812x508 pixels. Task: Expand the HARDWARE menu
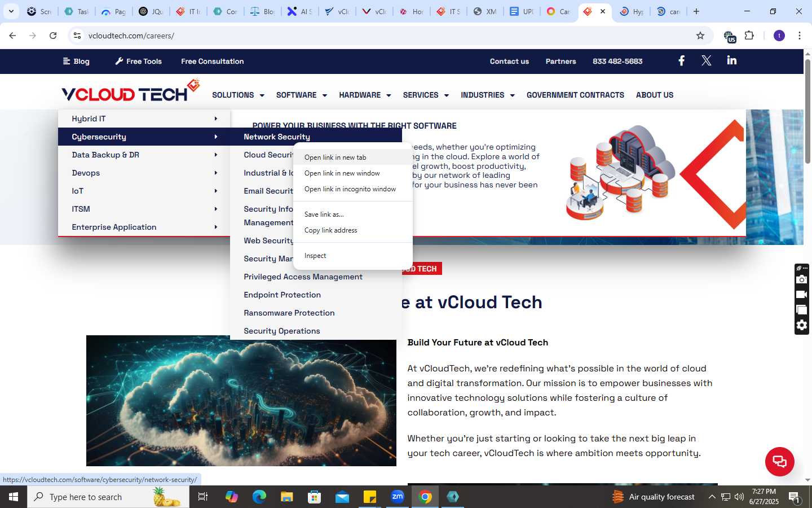(x=365, y=95)
